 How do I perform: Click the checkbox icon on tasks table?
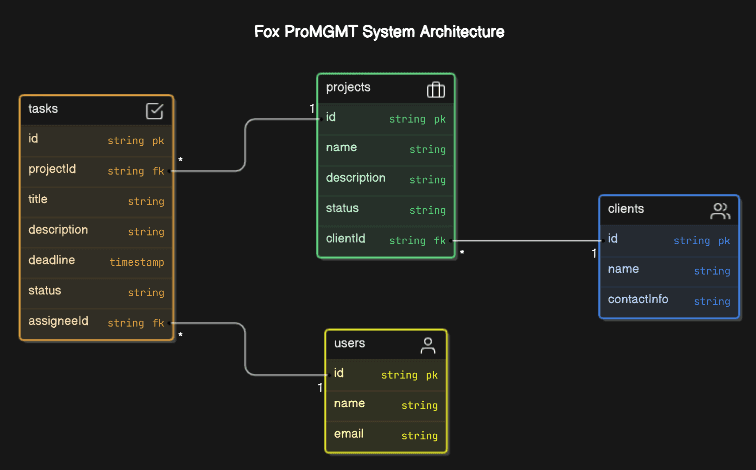coord(155,110)
